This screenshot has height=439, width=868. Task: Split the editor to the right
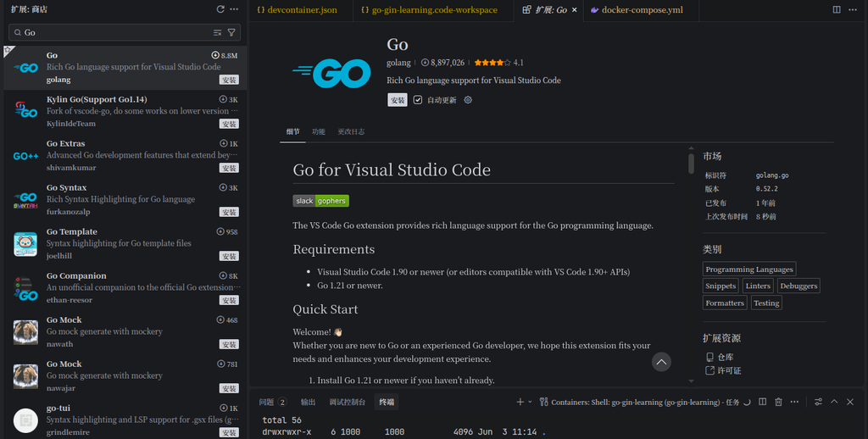coord(837,9)
